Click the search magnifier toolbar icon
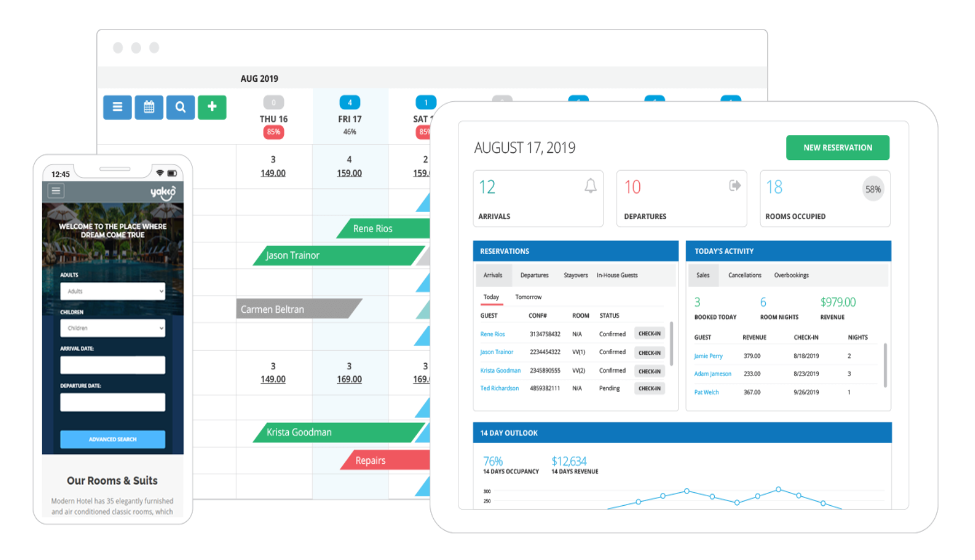Image resolution: width=975 pixels, height=560 pixels. (180, 107)
